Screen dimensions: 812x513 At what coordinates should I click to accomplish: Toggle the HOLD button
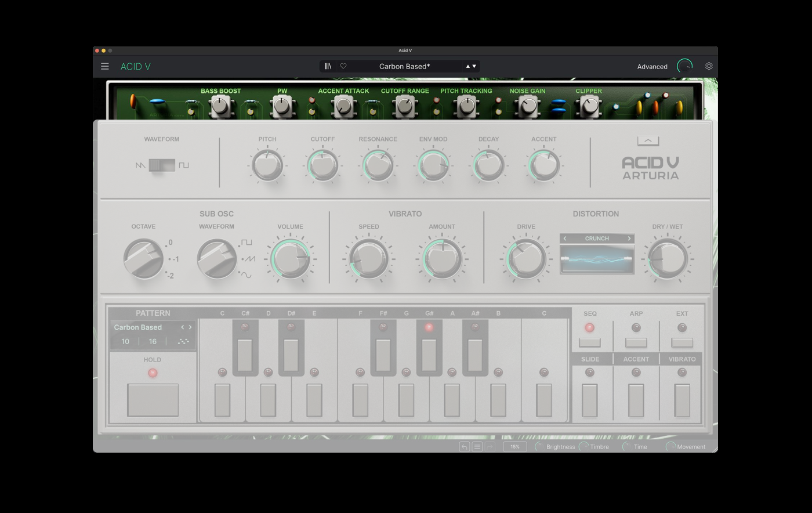(x=153, y=400)
